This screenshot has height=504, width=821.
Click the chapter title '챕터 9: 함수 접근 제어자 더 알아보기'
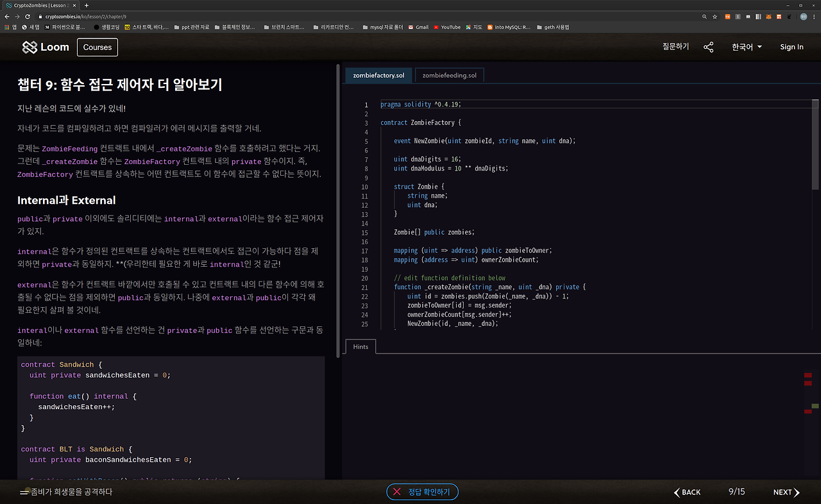click(120, 84)
